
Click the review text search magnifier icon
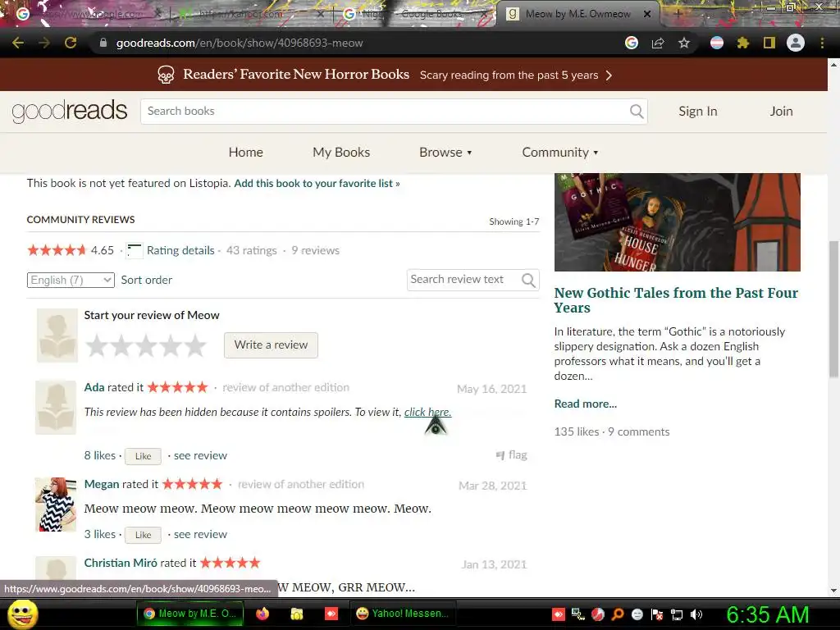(x=528, y=281)
